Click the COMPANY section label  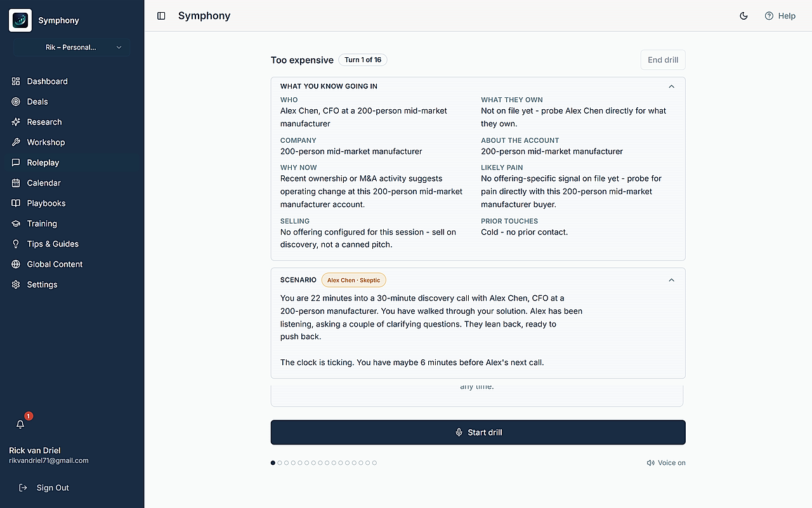click(298, 140)
